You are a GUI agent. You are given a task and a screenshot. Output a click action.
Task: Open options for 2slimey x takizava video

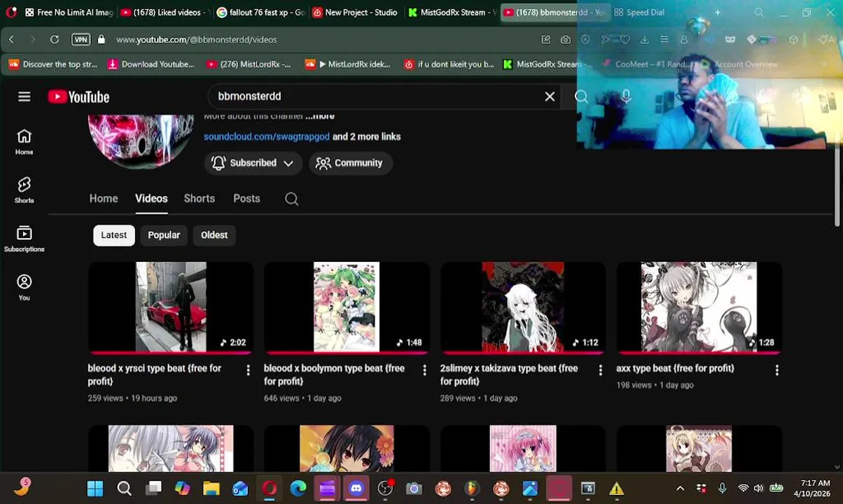(600, 370)
